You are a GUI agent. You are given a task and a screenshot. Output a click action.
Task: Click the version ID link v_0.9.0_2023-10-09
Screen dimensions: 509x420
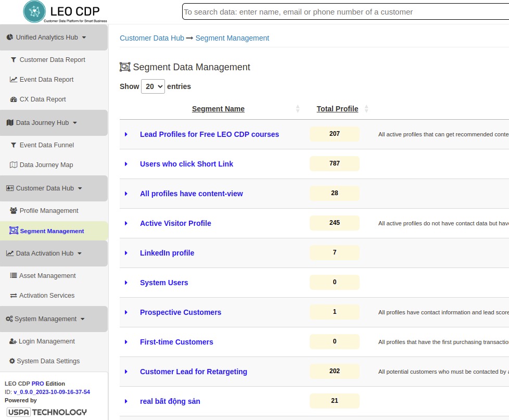(x=52, y=392)
